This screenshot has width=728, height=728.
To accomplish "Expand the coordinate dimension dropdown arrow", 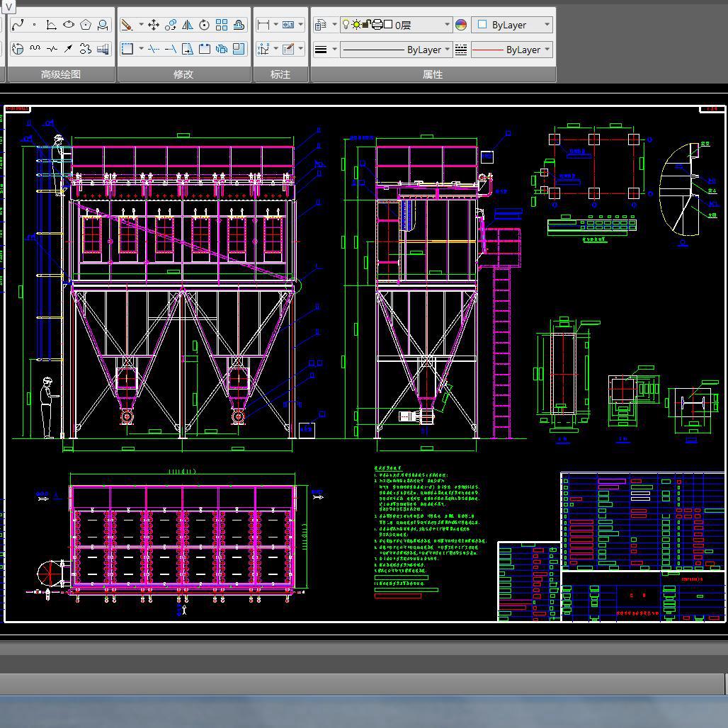I will (x=275, y=49).
